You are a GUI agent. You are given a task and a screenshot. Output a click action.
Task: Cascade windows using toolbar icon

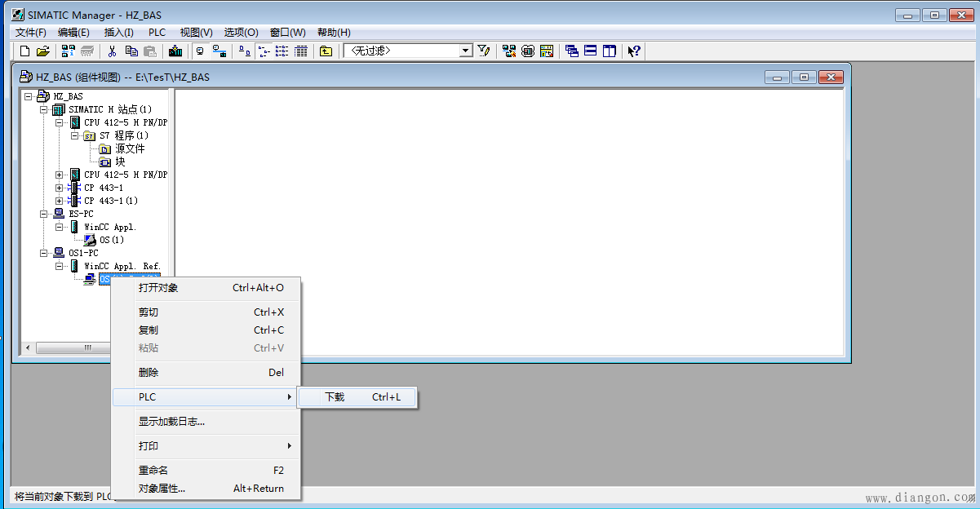coord(572,51)
